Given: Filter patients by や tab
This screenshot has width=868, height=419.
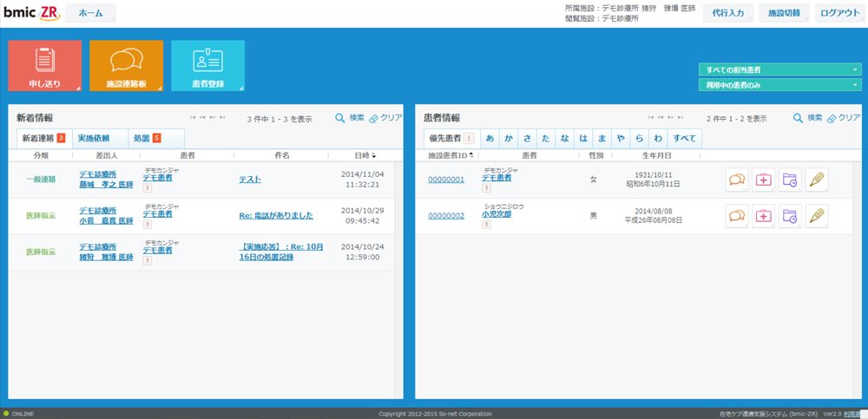Looking at the screenshot, I should click(621, 139).
